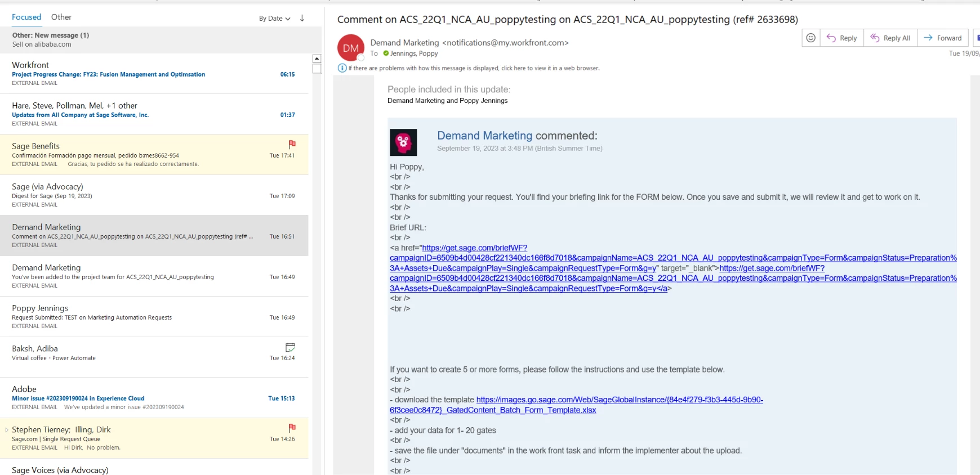Click 'click here to view it in a web browser' message
Screen dimensions: 980x475
click(474, 68)
